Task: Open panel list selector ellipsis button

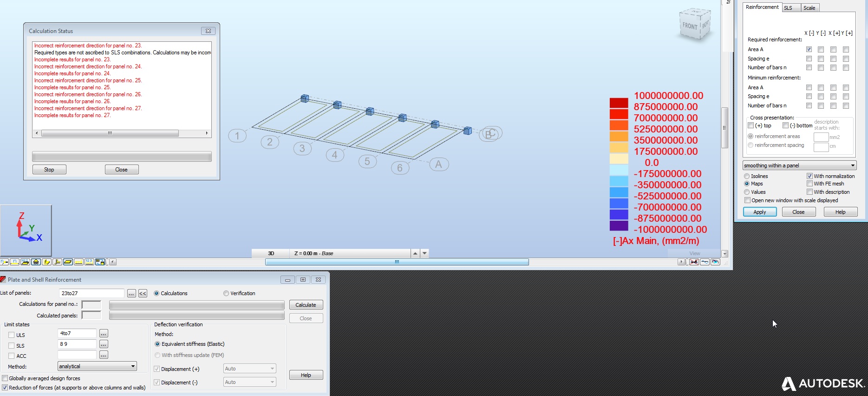Action: (131, 293)
